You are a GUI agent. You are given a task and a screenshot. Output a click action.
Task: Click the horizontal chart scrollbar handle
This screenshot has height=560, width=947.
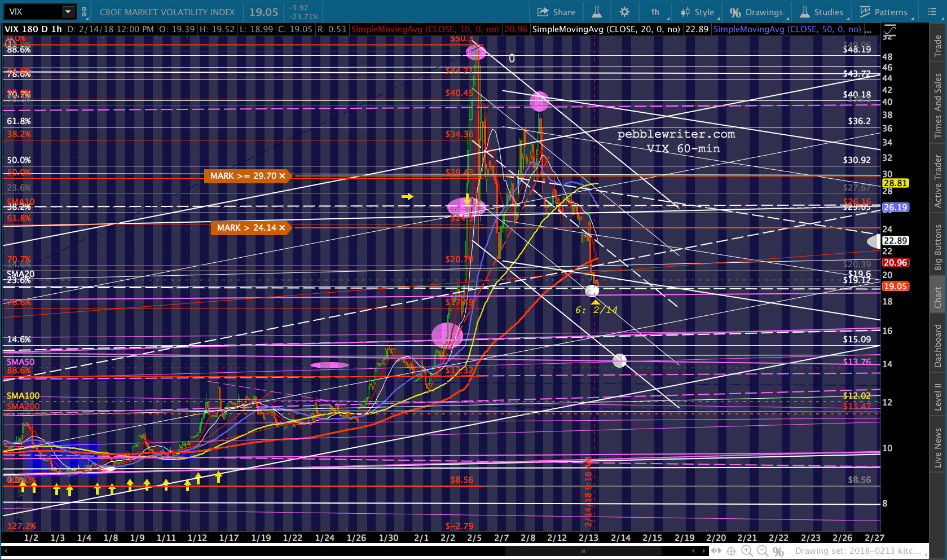[x=583, y=551]
